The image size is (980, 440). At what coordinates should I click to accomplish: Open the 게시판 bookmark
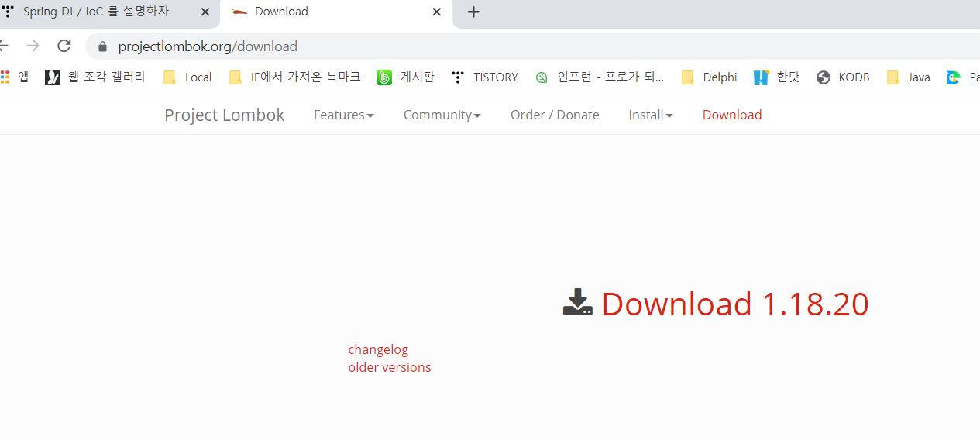pyautogui.click(x=406, y=77)
